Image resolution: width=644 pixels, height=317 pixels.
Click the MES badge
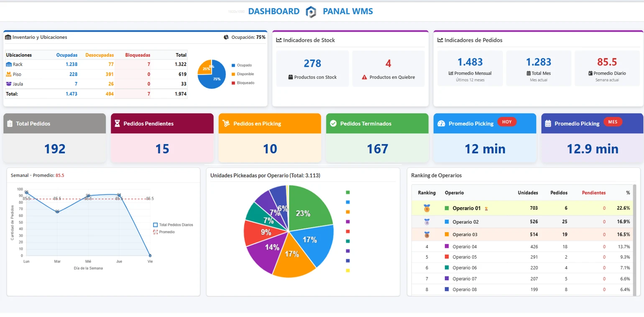click(x=613, y=122)
